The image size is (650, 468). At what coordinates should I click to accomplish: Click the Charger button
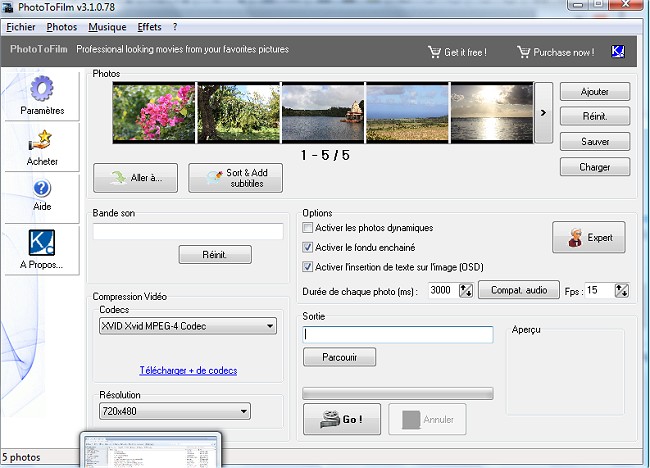(x=595, y=167)
